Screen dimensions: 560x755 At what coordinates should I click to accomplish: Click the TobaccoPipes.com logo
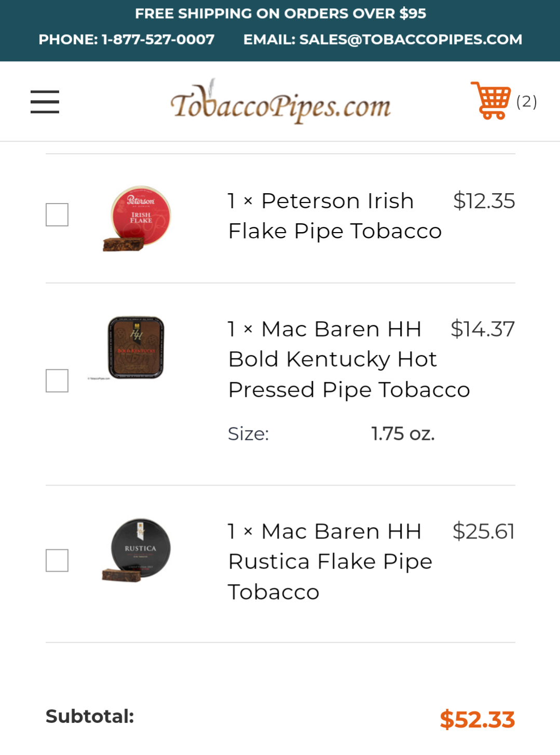280,103
